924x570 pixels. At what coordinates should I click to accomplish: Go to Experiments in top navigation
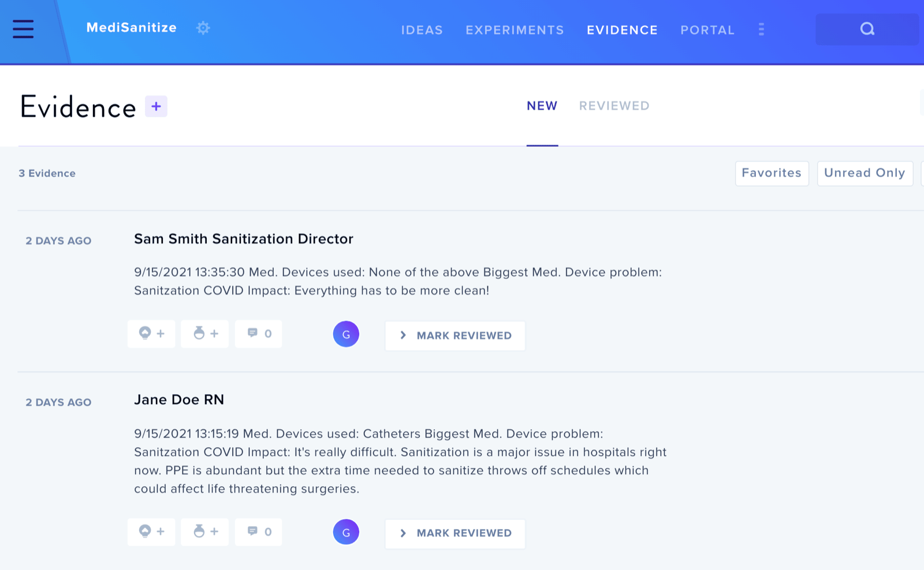(x=515, y=30)
